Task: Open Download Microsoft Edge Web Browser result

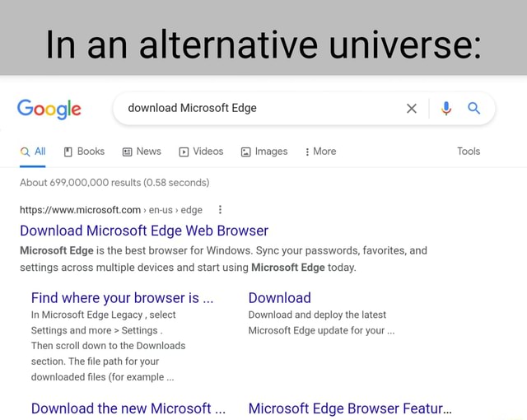Action: point(144,231)
